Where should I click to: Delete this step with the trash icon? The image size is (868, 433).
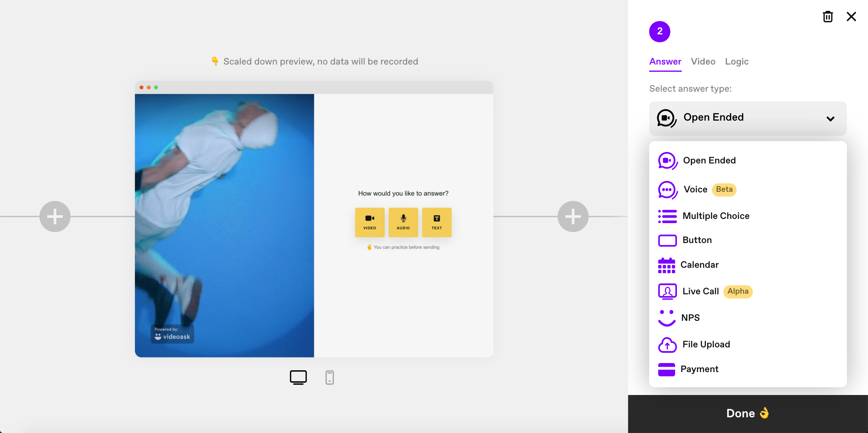(828, 17)
